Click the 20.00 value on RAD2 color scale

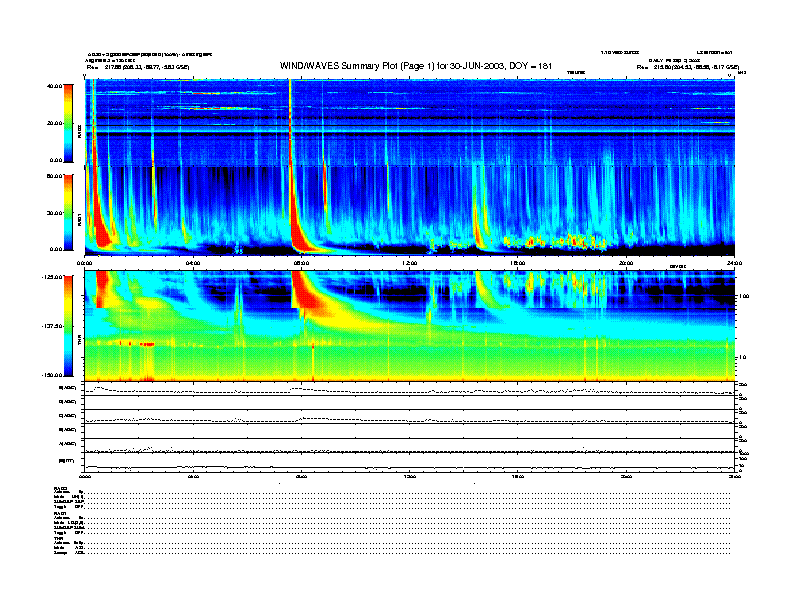54,123
